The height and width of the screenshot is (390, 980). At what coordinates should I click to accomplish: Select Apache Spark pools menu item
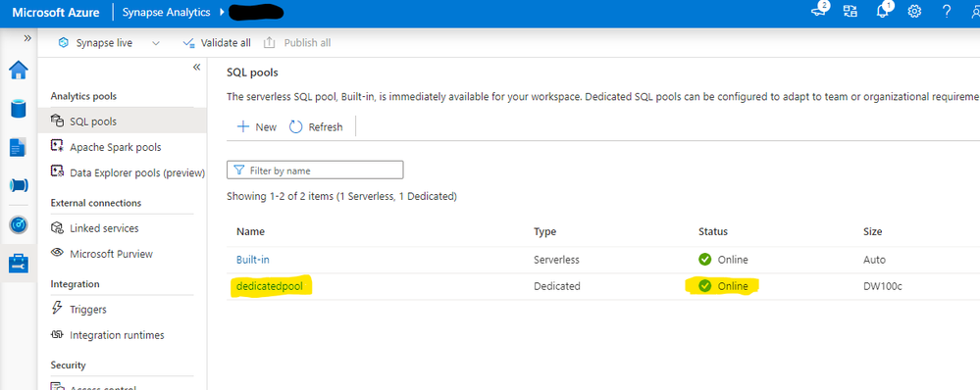[x=115, y=147]
